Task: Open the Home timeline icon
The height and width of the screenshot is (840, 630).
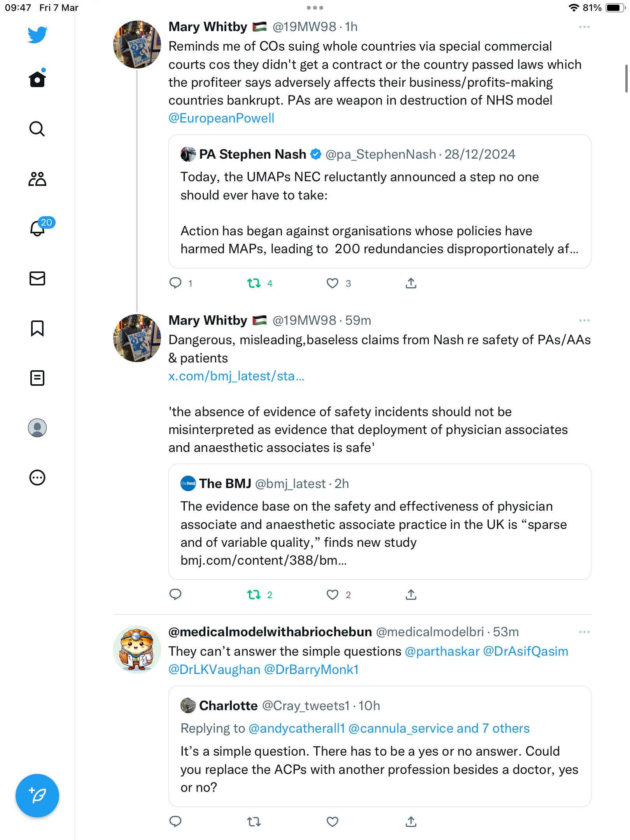Action: pos(37,79)
